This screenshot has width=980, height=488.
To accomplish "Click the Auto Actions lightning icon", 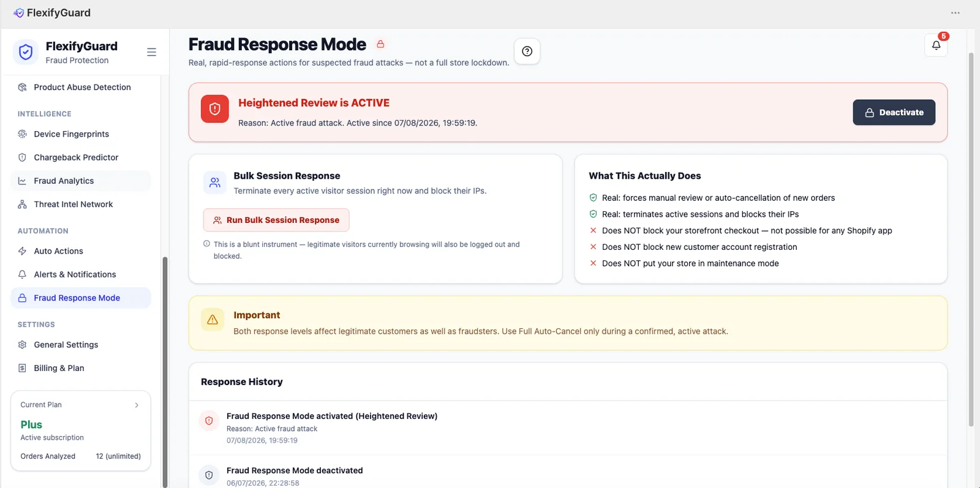I will (x=22, y=251).
